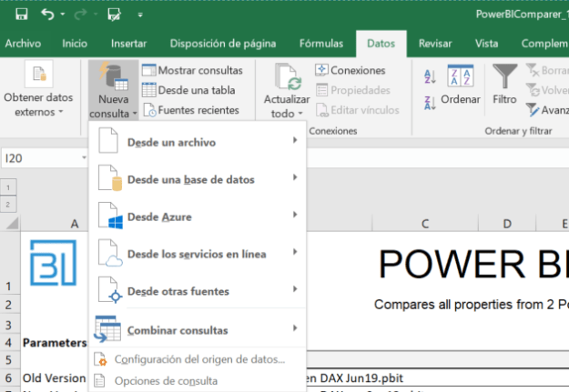Click the Undo arrow icon
The width and height of the screenshot is (569, 392).
tap(47, 15)
